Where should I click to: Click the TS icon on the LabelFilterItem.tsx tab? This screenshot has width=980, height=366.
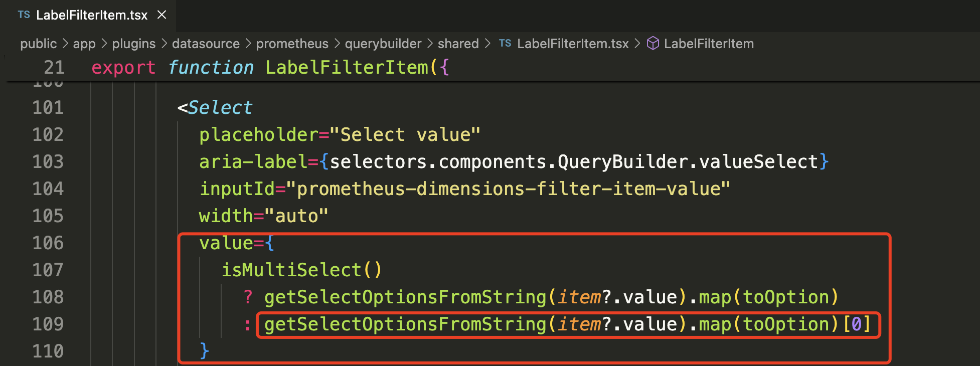(x=23, y=15)
